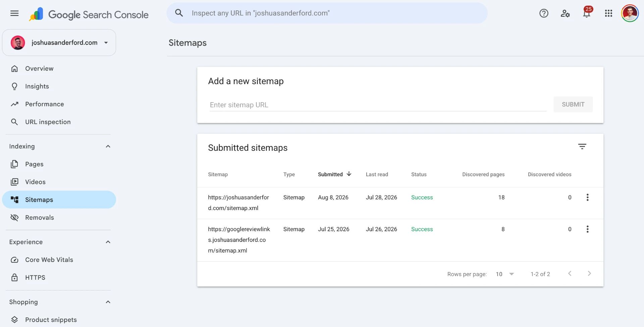Click the Submitted column sort arrow

click(349, 174)
